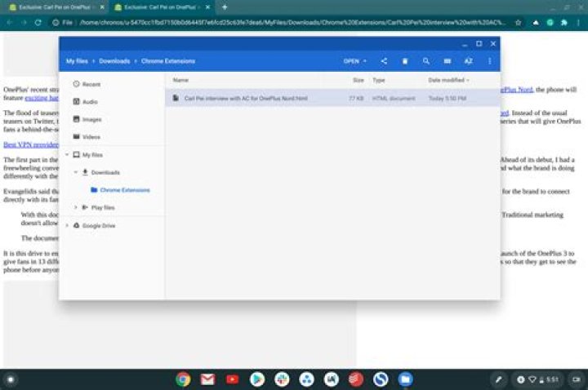This screenshot has height=390, width=588.
Task: Open Gmail from the shelf
Action: (207, 379)
